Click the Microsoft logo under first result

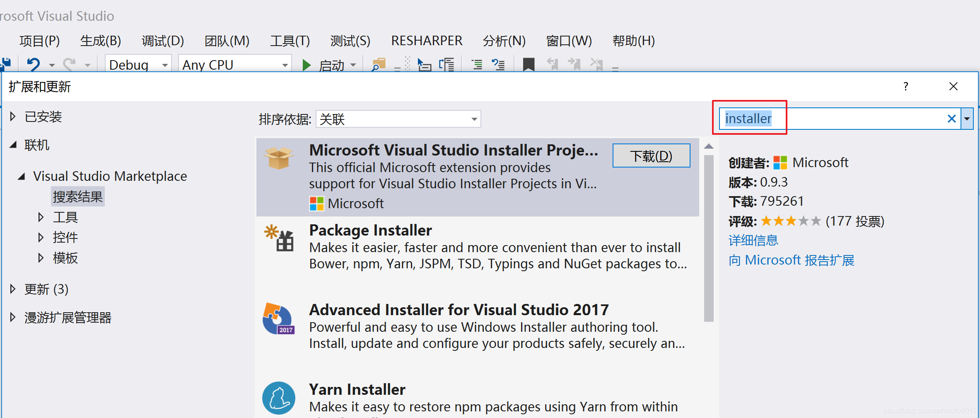click(317, 204)
